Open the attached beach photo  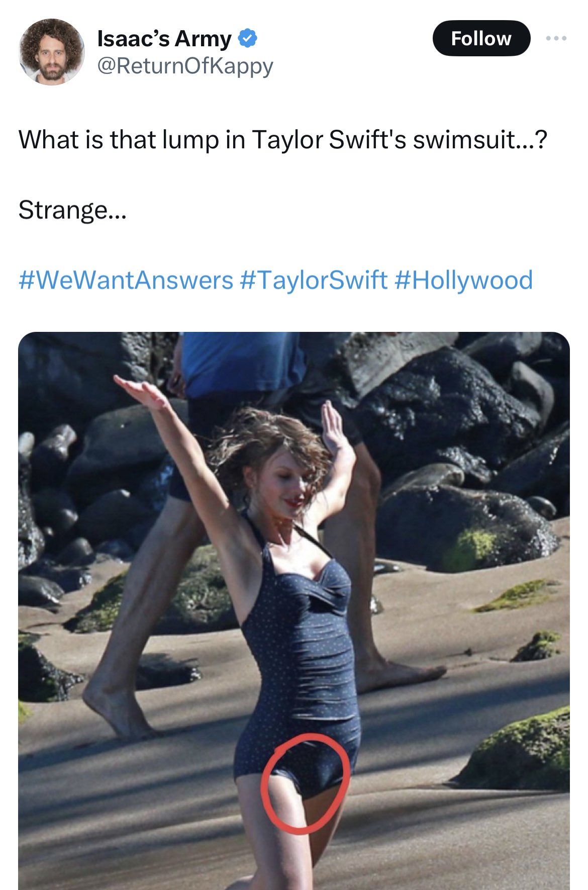[294, 611]
